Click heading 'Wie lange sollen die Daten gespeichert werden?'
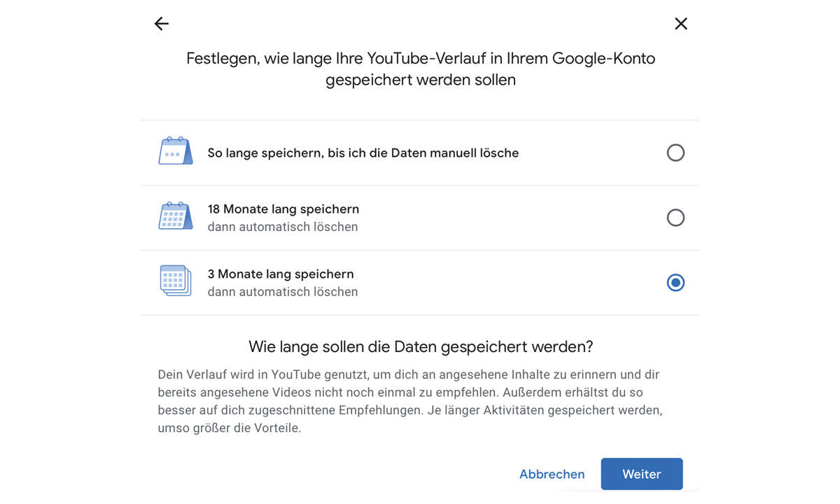The height and width of the screenshot is (504, 840). coord(421,346)
